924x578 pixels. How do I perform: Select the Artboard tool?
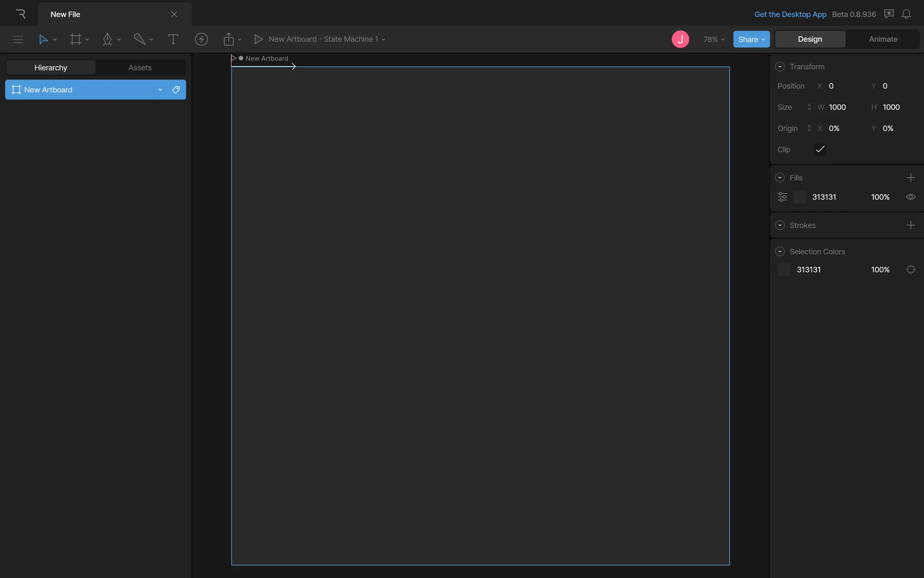75,39
